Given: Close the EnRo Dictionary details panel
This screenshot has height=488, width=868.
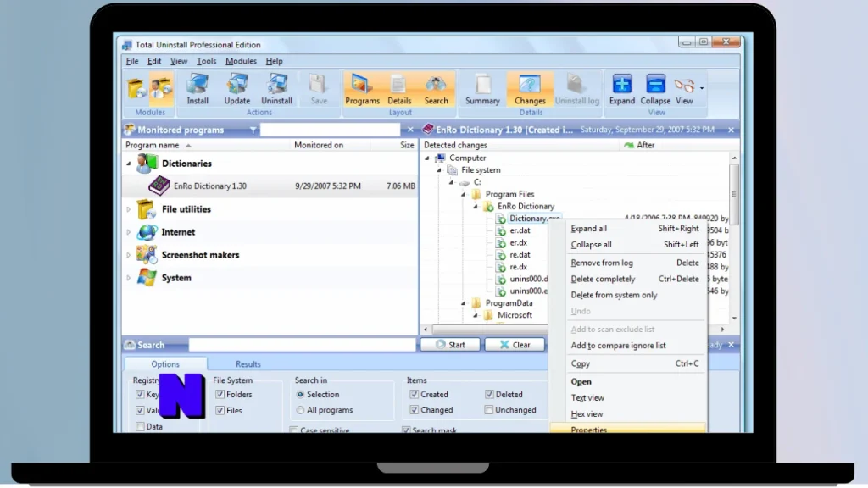Looking at the screenshot, I should point(732,130).
